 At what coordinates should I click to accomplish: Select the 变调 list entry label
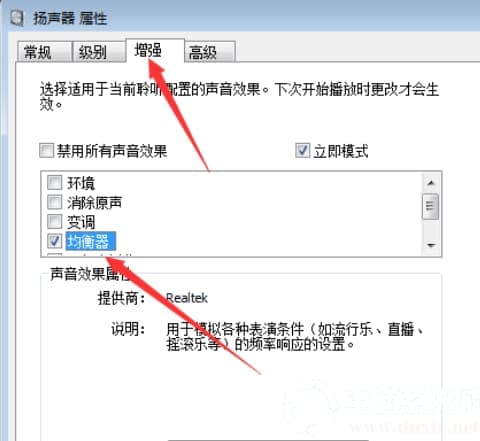pos(81,222)
